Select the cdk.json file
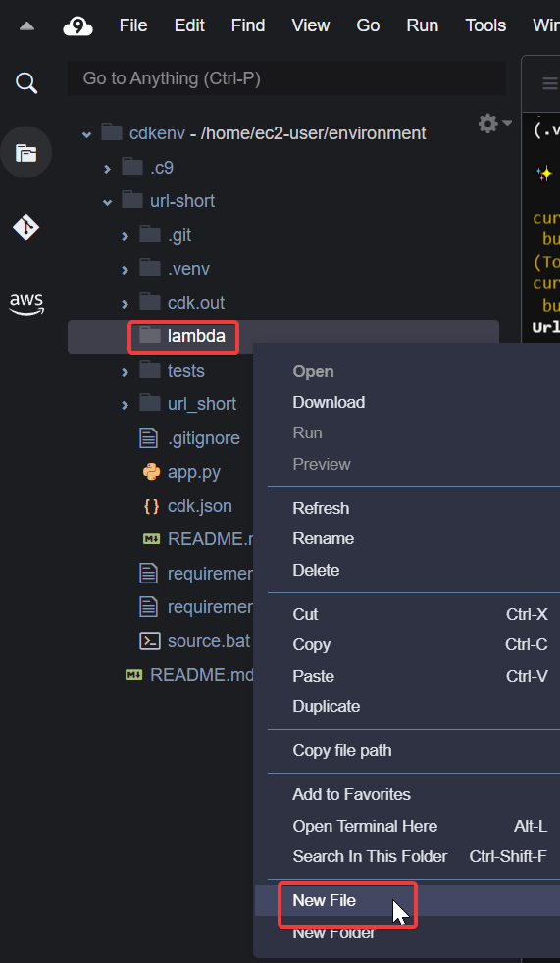Viewport: 560px width, 963px height. 199,505
